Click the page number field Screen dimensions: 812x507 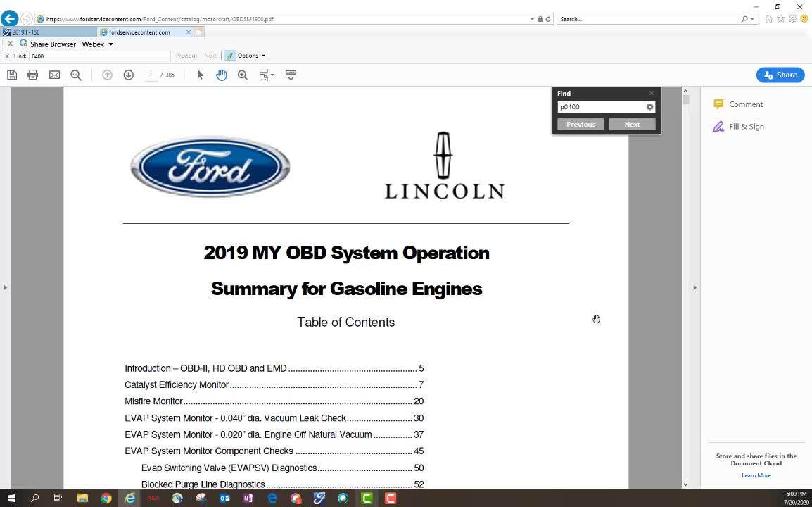(x=151, y=75)
